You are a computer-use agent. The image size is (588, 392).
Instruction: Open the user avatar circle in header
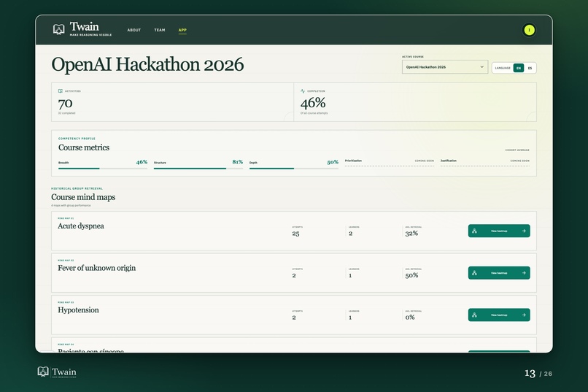click(529, 30)
